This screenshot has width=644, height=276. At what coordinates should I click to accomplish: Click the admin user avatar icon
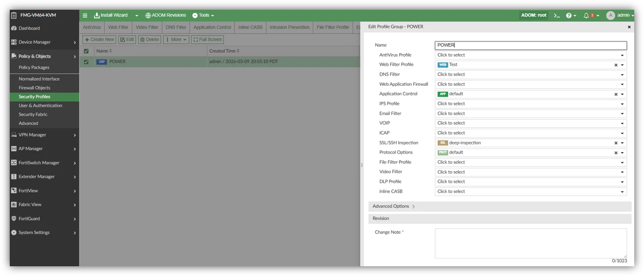coord(610,16)
